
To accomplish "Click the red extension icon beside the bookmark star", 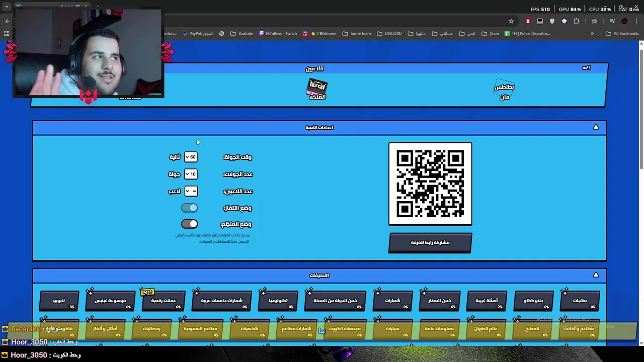I will click(528, 21).
